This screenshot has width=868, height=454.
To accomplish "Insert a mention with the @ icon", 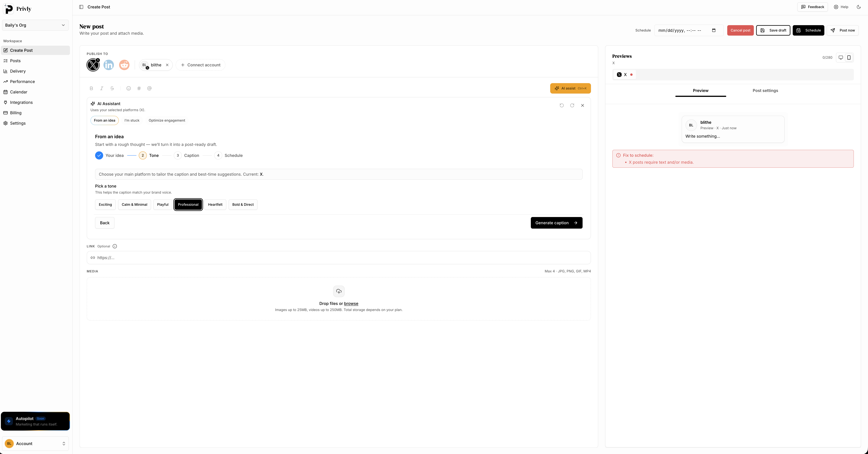I will [x=150, y=88].
